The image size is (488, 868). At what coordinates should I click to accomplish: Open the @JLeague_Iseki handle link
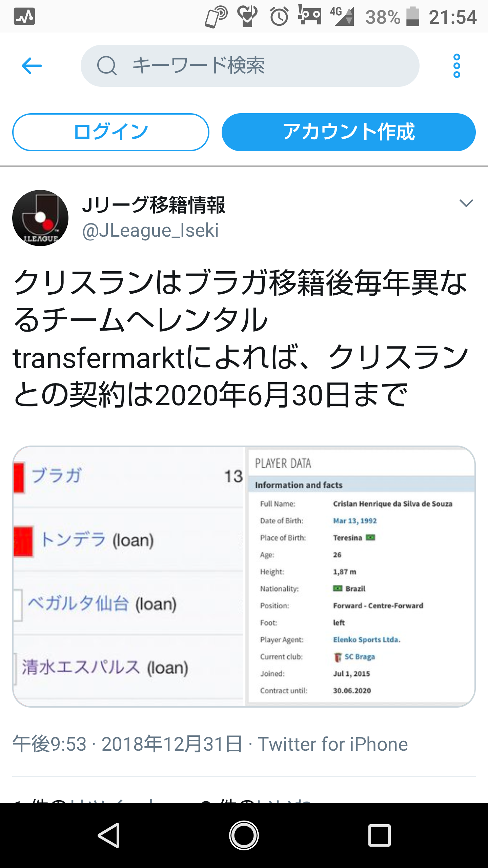click(150, 231)
